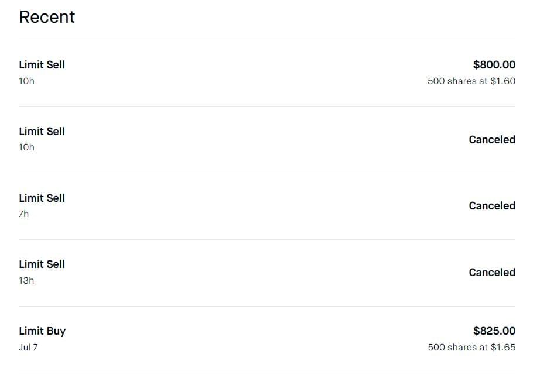Open the Limit Sell placed 7h ago

pos(42,198)
